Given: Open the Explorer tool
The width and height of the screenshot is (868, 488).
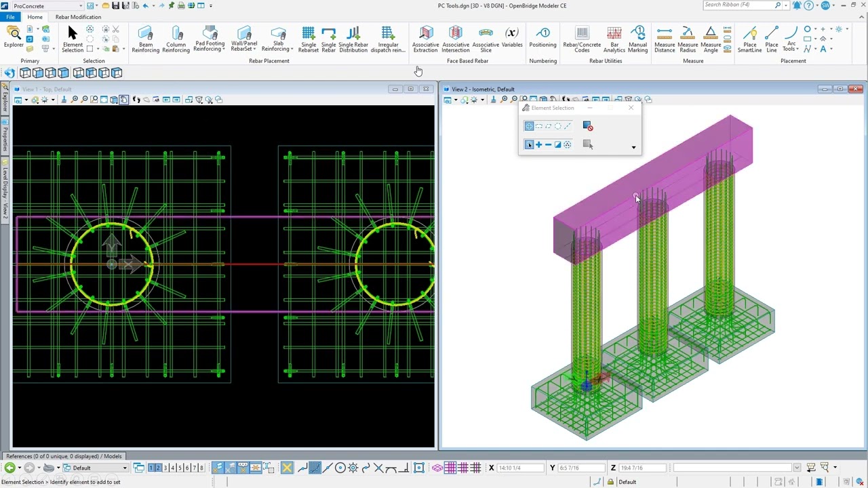Looking at the screenshot, I should 13,38.
